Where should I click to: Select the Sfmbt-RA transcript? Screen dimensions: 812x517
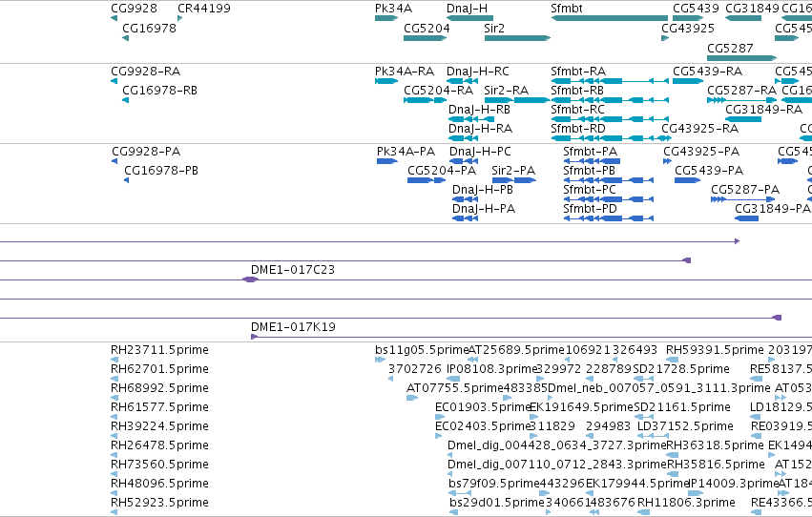point(610,81)
